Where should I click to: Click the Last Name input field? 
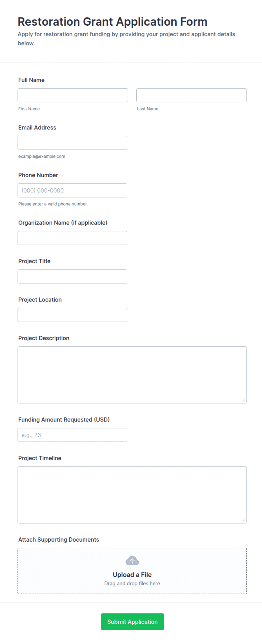coord(192,95)
